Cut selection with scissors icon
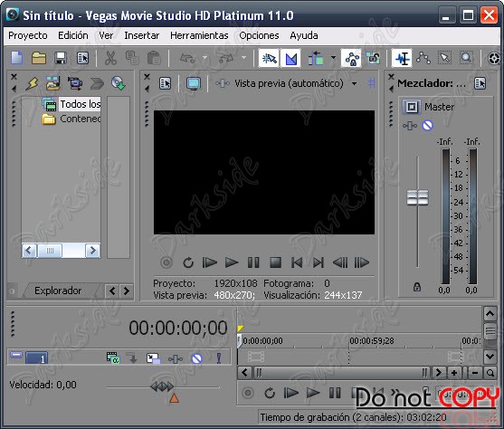504x429 pixels. [110, 58]
